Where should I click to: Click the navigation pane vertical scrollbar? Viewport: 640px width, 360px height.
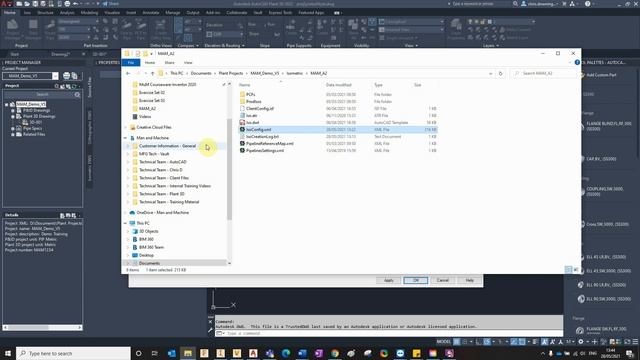point(229,169)
